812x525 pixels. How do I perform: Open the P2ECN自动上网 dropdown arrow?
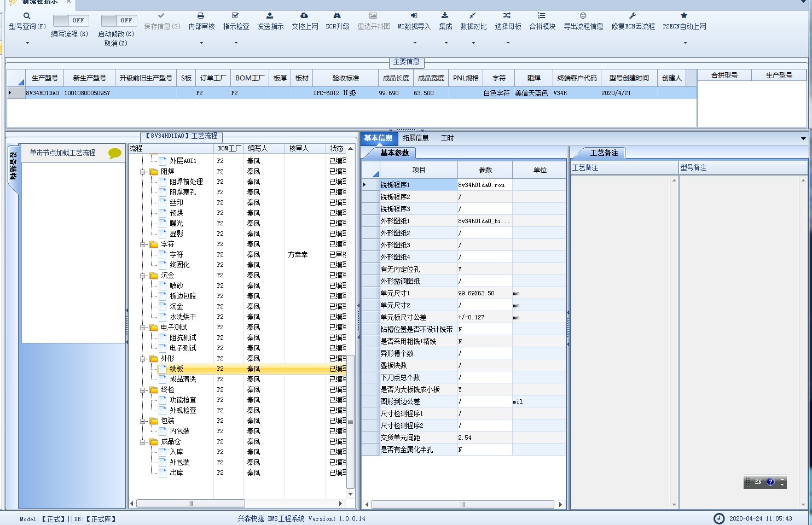pos(684,43)
